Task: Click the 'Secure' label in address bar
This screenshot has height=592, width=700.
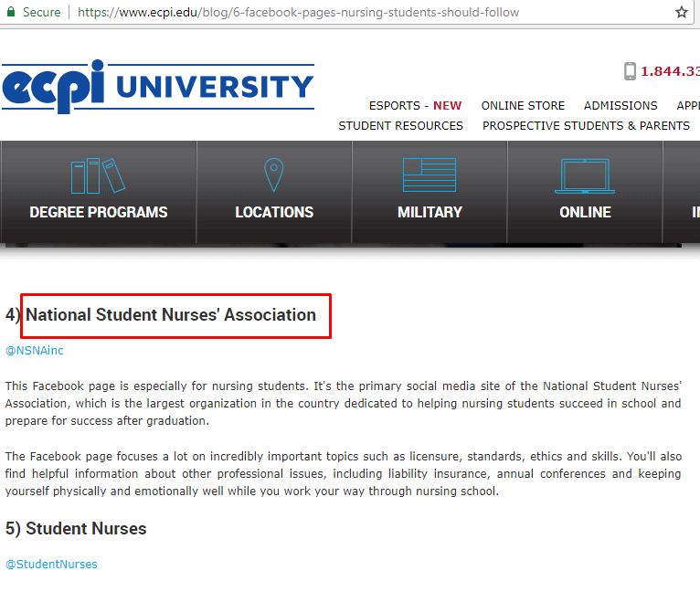Action: click(41, 12)
